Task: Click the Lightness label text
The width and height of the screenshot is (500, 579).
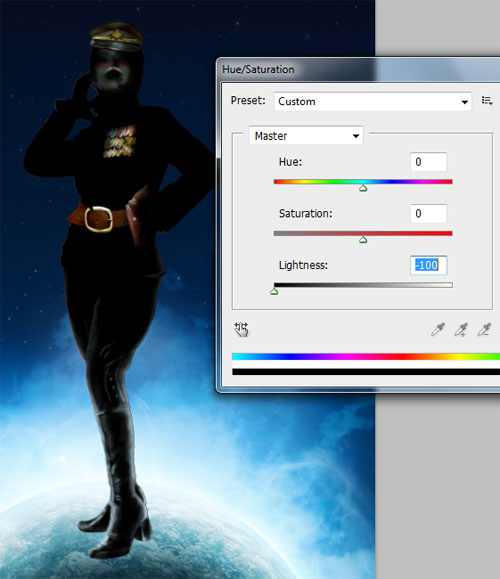Action: coord(303,265)
